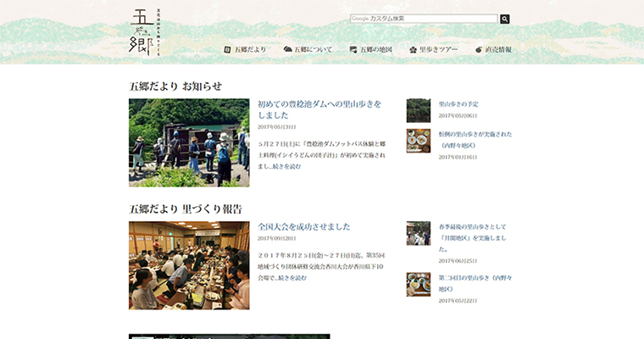The image size is (644, 339).
Task: Open article 初めての豊稔池ダムへの里山歩きをしました
Action: (319, 109)
